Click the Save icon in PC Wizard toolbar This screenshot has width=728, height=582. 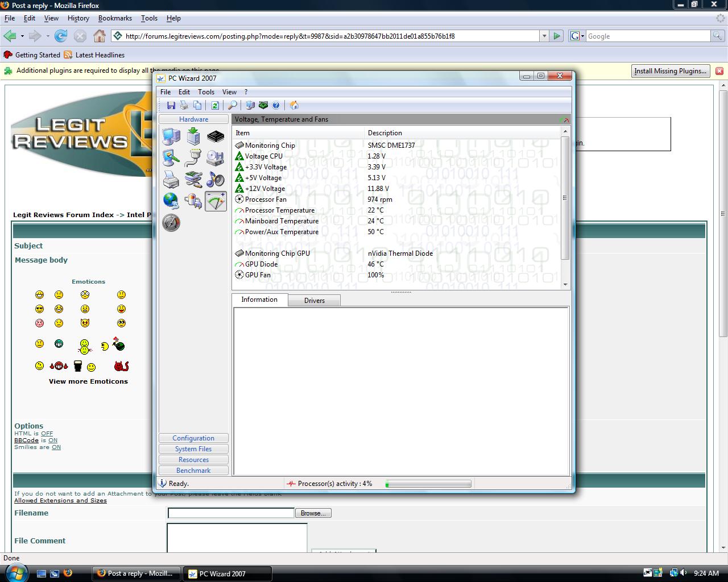coord(171,105)
